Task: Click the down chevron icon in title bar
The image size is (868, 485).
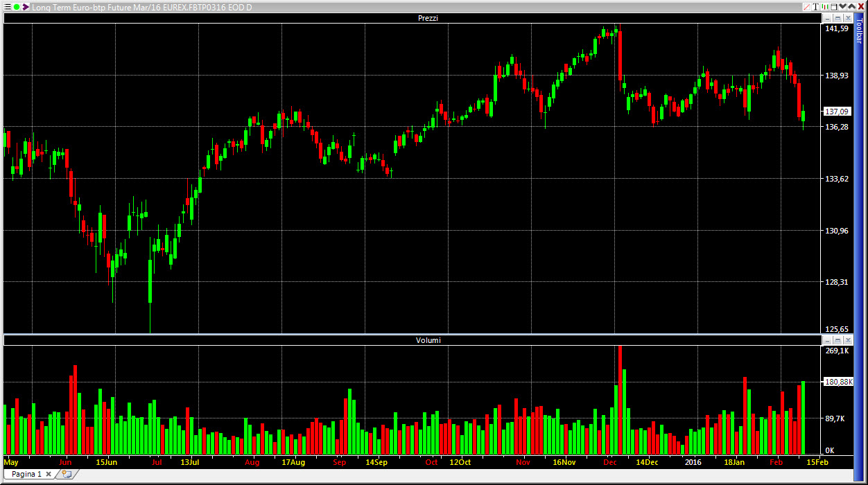Action: pos(843,6)
